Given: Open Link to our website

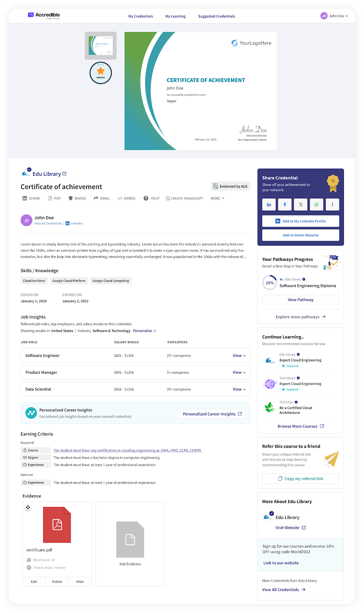Looking at the screenshot, I should coord(281,563).
